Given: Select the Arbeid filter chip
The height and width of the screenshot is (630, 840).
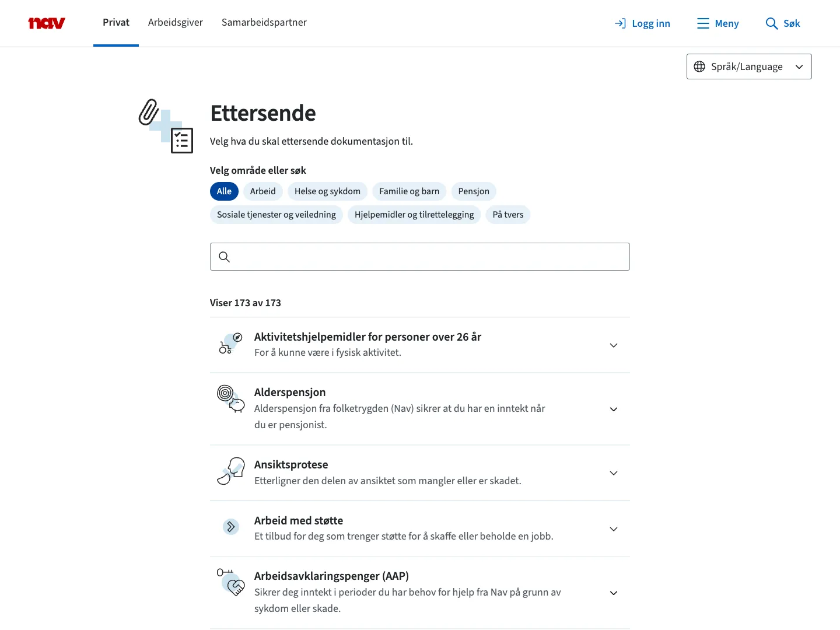Looking at the screenshot, I should click(x=262, y=191).
